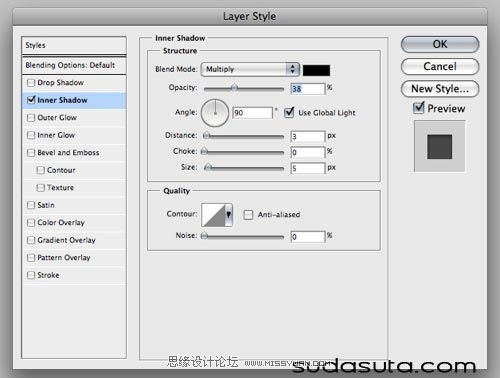This screenshot has width=500, height=378.
Task: Enable the Satin checkbox
Action: (31, 205)
